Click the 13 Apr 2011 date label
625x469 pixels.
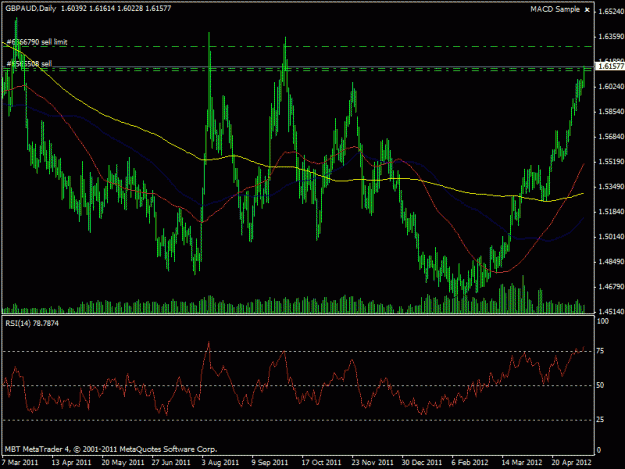coord(71,463)
